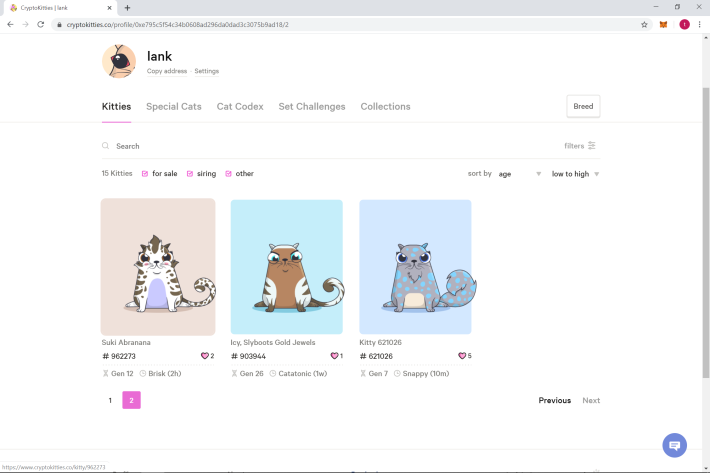The height and width of the screenshot is (473, 710).
Task: Click the browser forward arrow
Action: tap(25, 24)
